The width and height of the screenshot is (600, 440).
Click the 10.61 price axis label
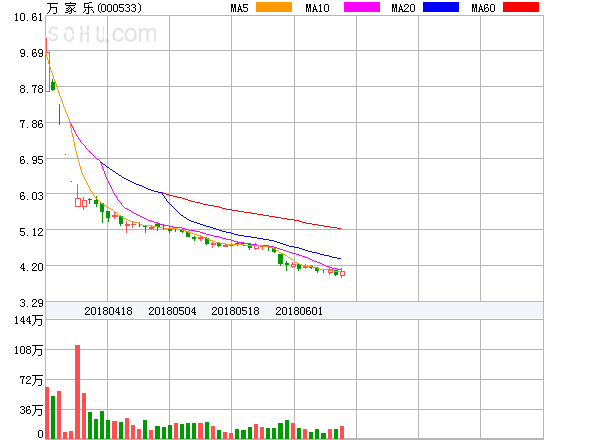[28, 17]
